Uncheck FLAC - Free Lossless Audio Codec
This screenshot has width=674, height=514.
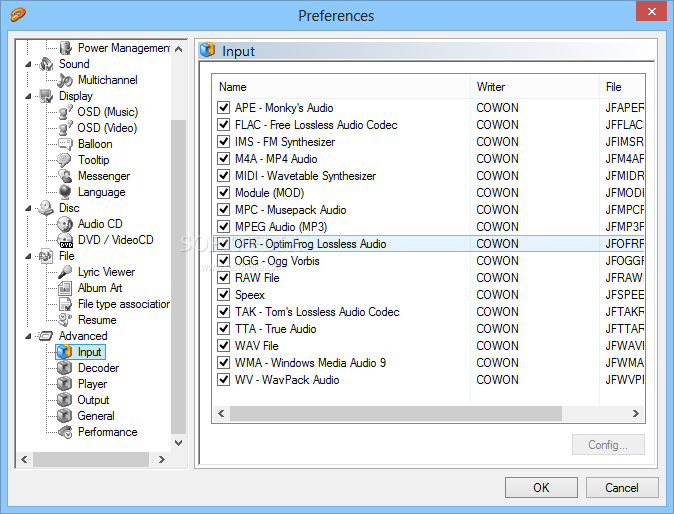click(224, 125)
